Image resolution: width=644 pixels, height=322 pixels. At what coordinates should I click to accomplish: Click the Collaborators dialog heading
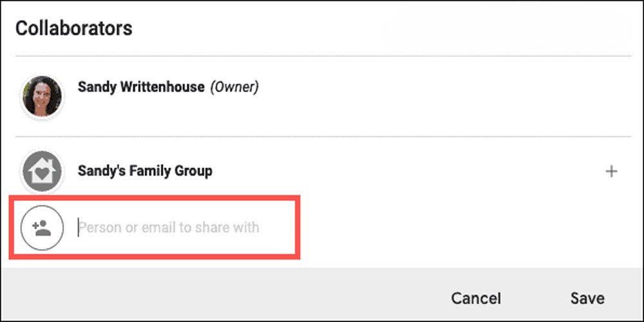74,28
